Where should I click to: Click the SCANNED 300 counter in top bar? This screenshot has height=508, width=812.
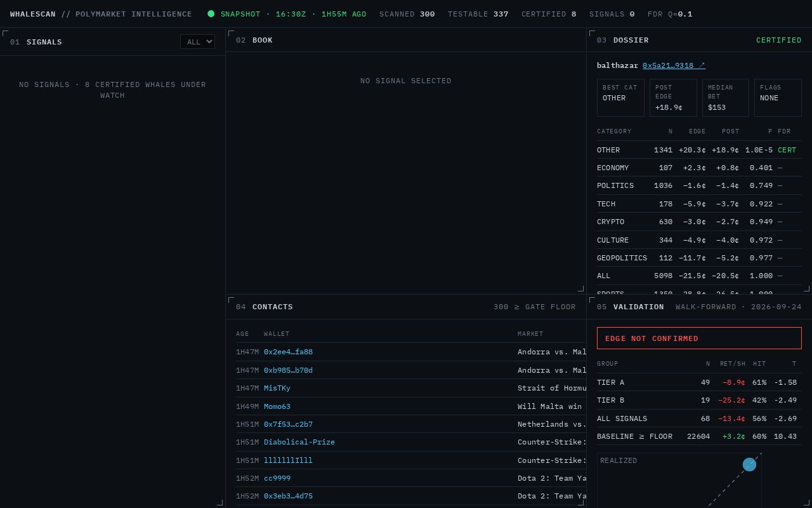pos(407,14)
